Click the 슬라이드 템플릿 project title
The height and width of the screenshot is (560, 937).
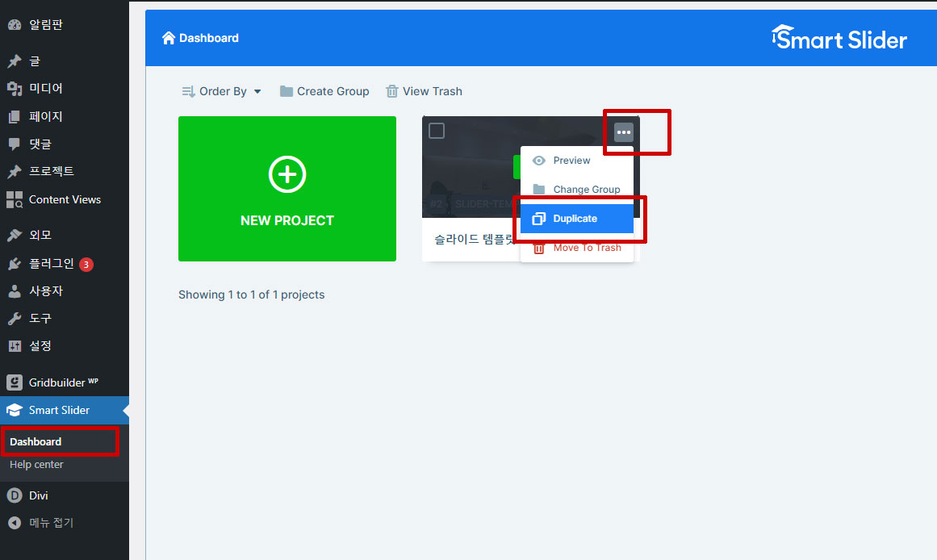click(x=475, y=239)
